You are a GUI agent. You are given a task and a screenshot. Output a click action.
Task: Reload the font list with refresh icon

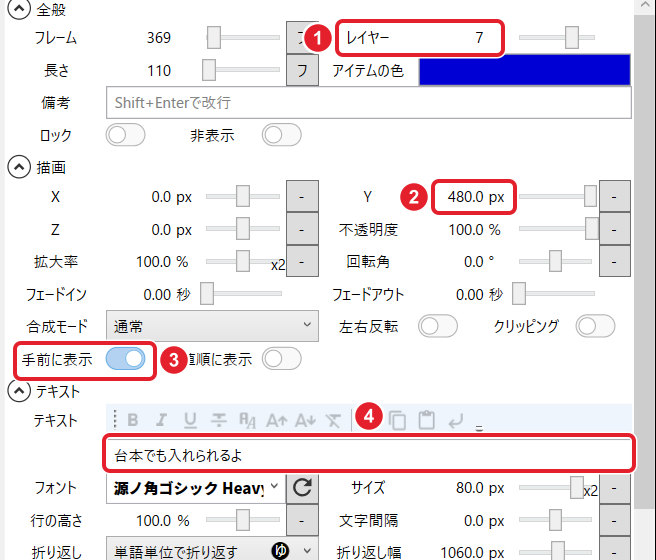pos(302,488)
